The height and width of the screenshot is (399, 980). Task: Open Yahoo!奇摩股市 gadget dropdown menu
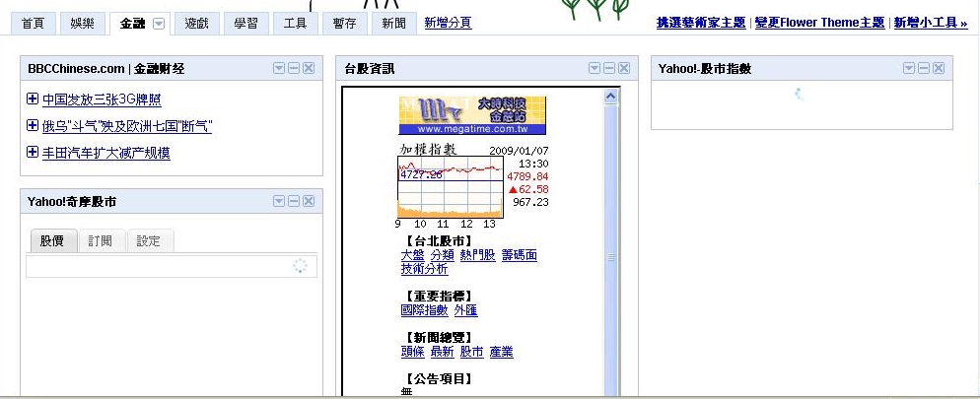point(279,201)
